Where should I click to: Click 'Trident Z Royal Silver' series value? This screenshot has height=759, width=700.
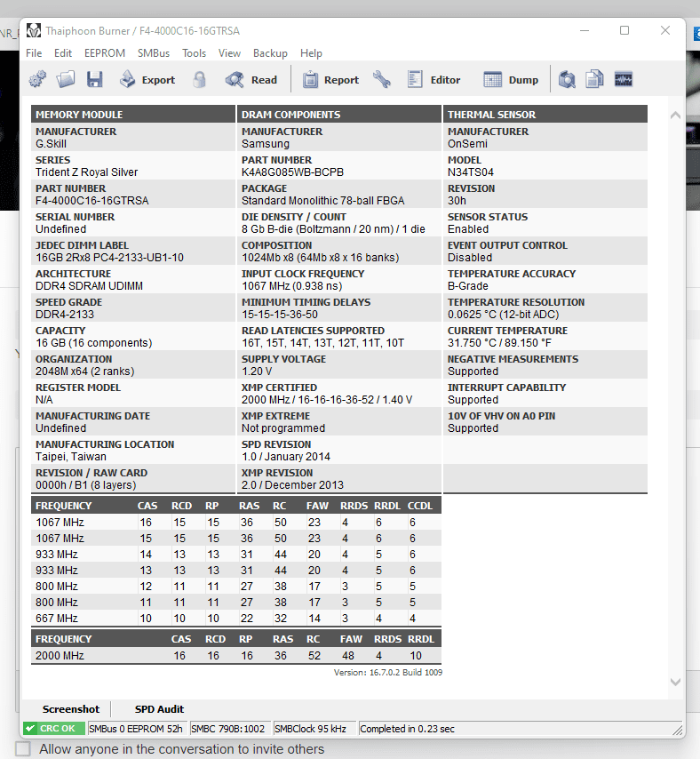point(86,172)
